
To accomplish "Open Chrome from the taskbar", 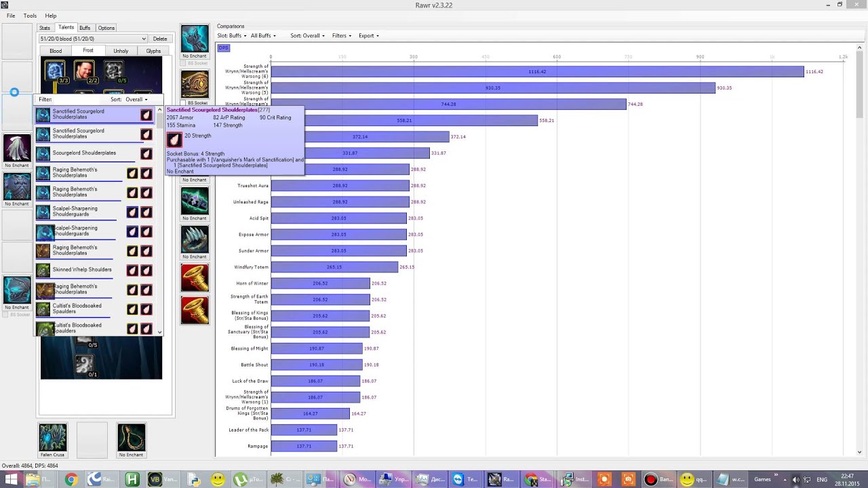I will [x=71, y=479].
